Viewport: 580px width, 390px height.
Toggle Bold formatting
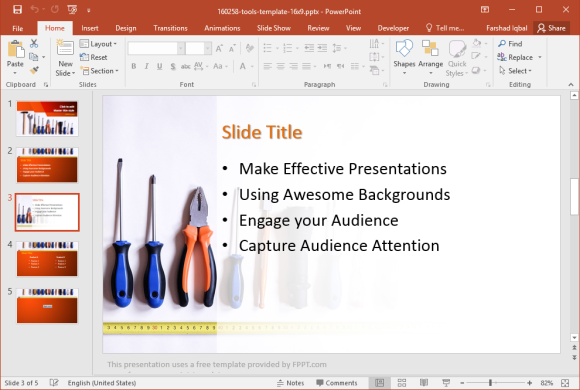coord(134,66)
